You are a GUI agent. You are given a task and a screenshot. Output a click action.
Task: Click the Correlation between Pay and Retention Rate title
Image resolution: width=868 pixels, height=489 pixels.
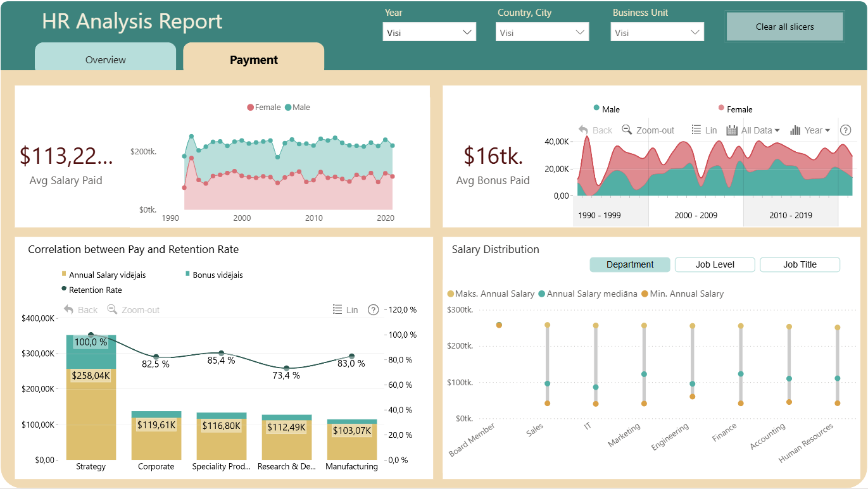(134, 249)
